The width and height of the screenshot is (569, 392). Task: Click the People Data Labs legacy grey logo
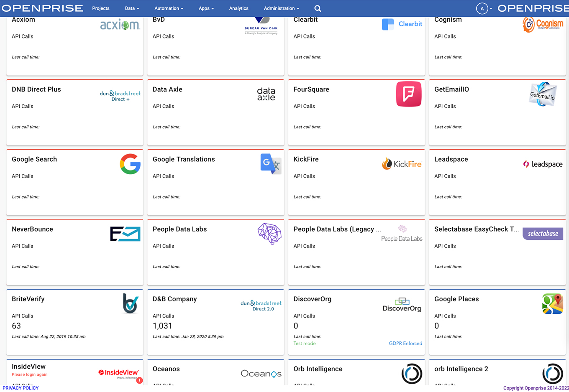(402, 234)
